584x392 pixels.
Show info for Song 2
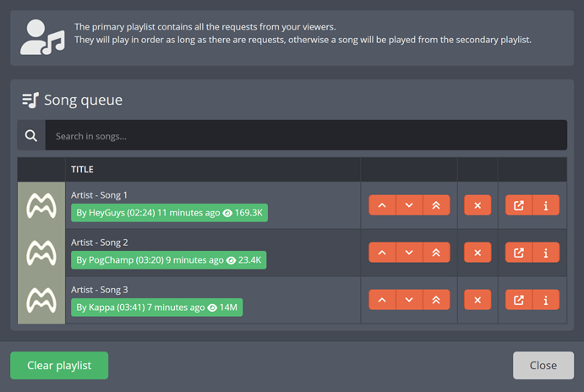(546, 253)
